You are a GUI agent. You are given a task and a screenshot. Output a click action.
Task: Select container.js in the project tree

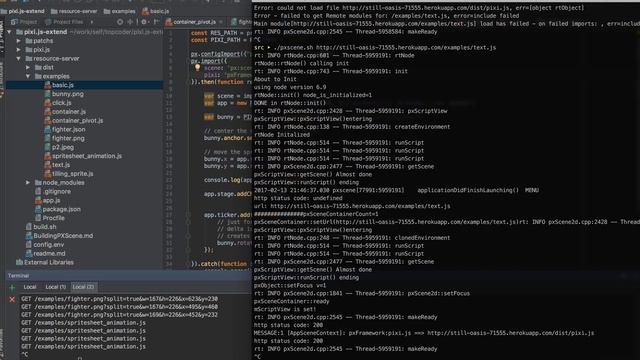coord(69,111)
